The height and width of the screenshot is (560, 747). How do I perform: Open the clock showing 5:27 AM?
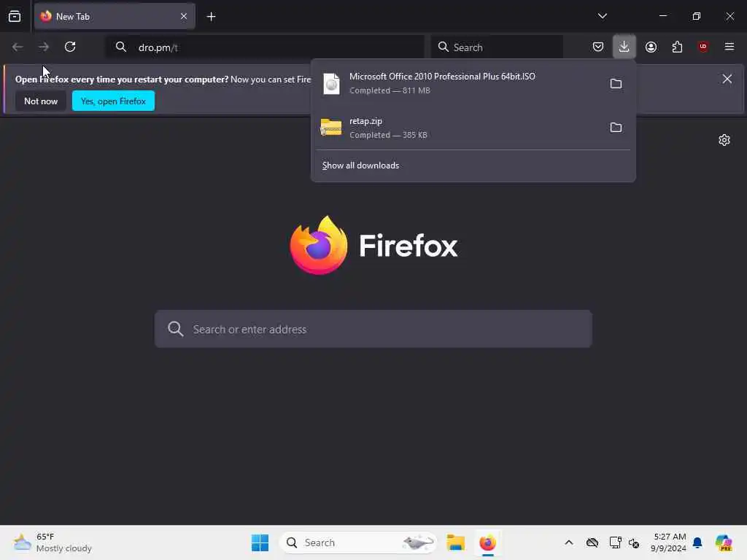point(668,542)
